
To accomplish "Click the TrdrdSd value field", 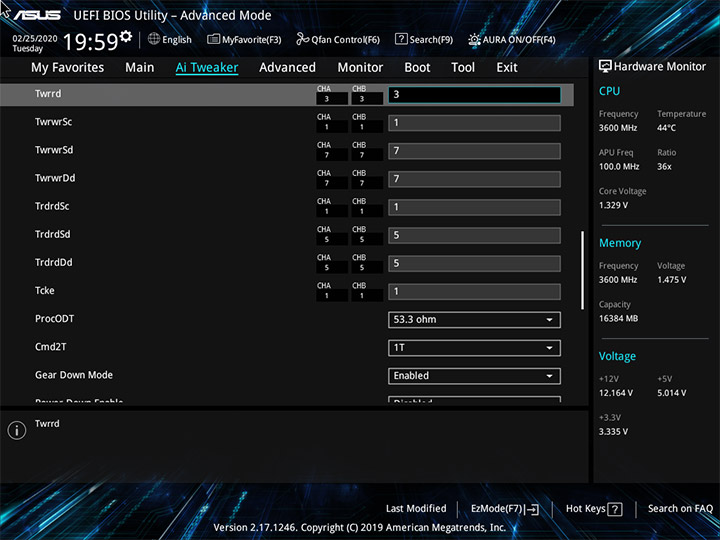I will pos(474,236).
